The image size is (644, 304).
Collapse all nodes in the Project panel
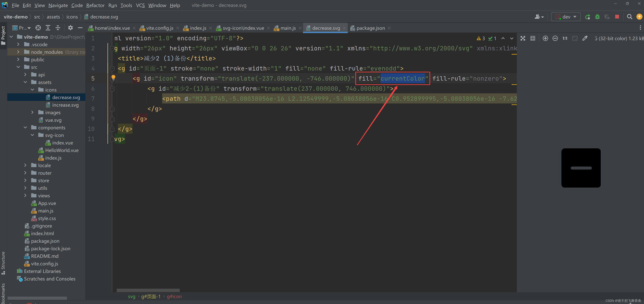[58, 28]
